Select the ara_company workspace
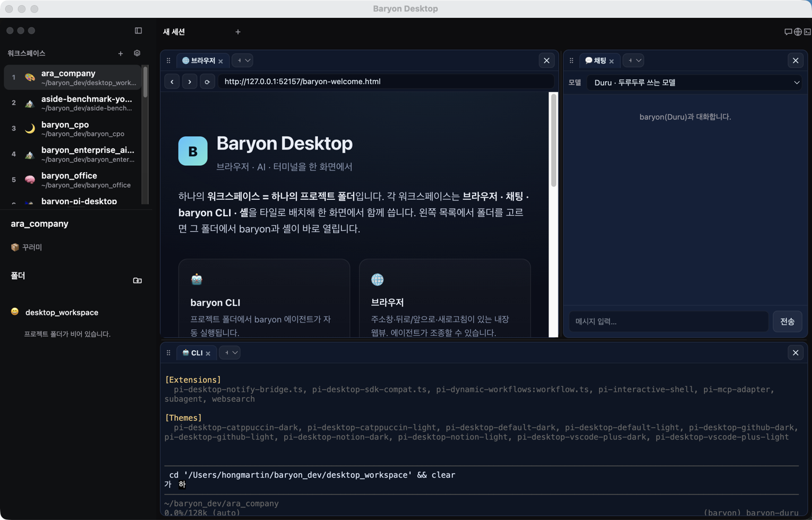This screenshot has height=520, width=812. tap(73, 78)
